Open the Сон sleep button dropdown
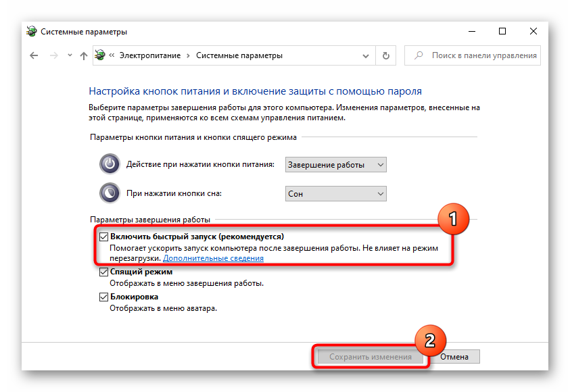 (336, 194)
